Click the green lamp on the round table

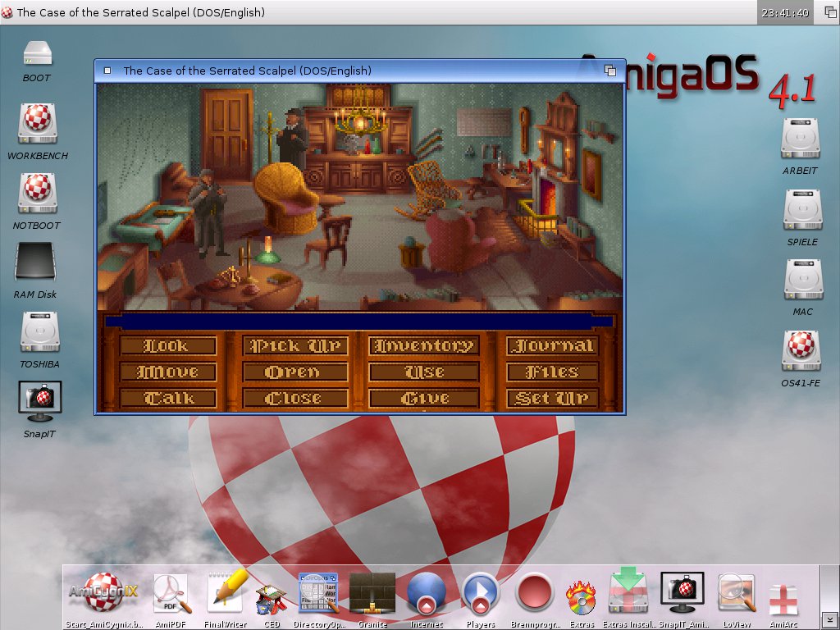coord(267,251)
